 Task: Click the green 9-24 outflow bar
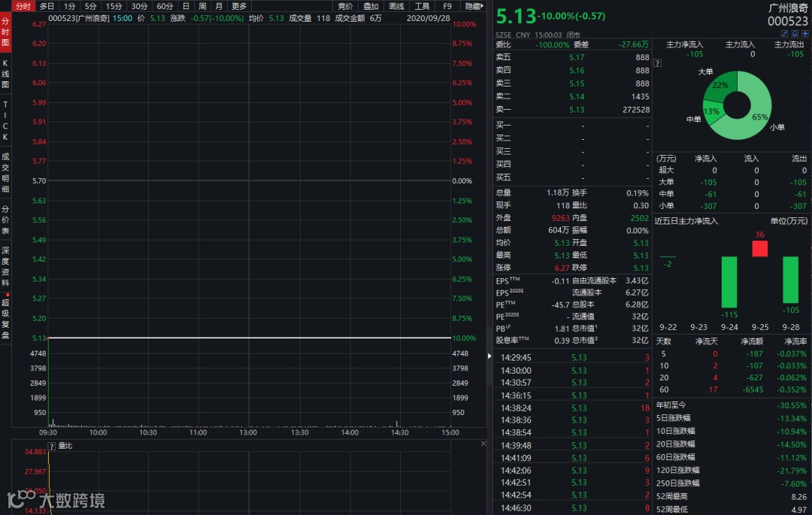[x=729, y=282]
